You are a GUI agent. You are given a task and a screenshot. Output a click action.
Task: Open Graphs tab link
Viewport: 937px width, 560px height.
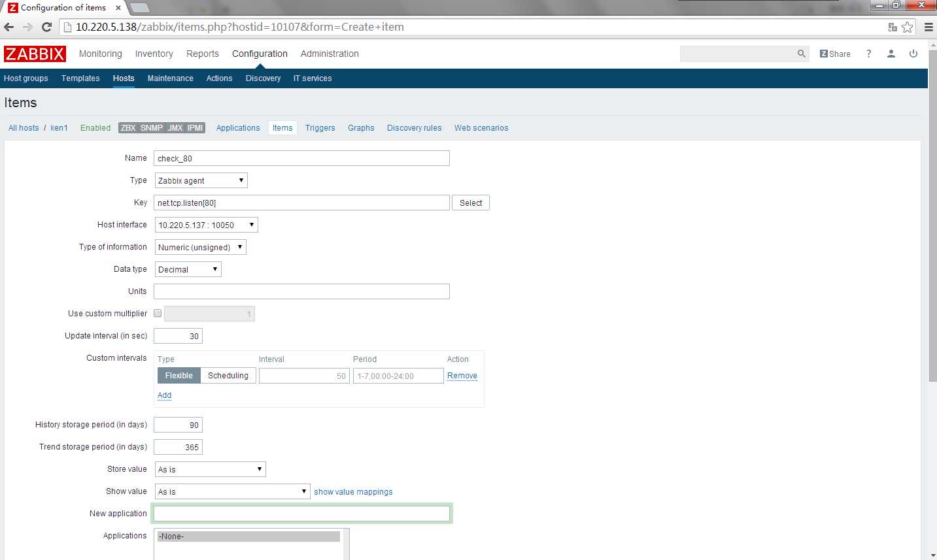click(361, 128)
